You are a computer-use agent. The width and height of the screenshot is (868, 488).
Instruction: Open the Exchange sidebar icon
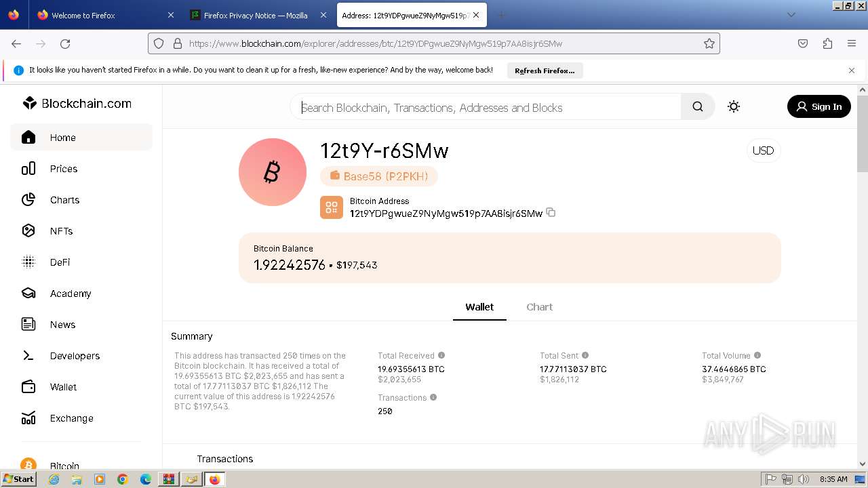pyautogui.click(x=28, y=418)
